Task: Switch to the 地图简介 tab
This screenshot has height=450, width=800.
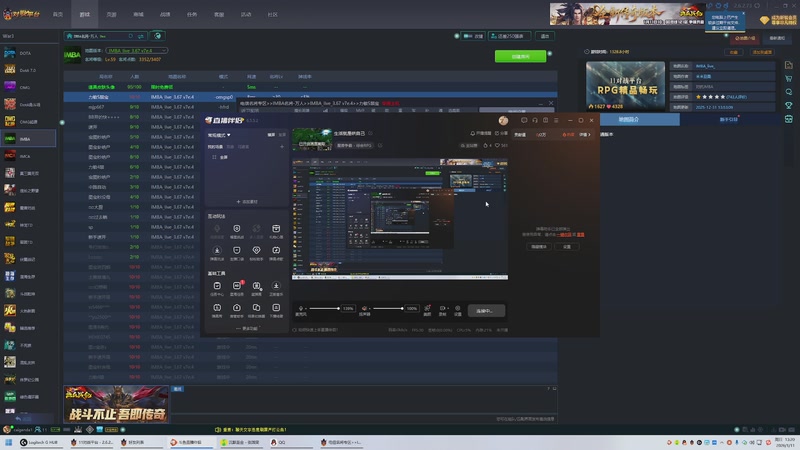Action: 629,119
